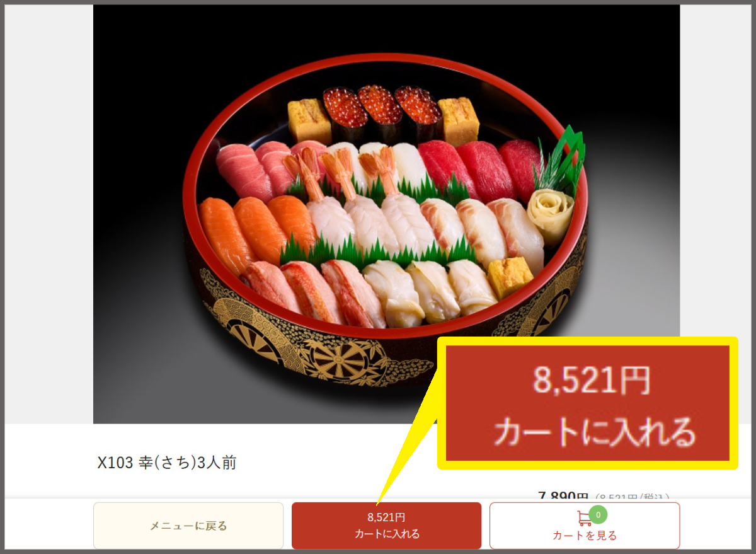Screen dimensions: 756x554
Task: Click the 7,890円 price text
Action: coord(563,497)
